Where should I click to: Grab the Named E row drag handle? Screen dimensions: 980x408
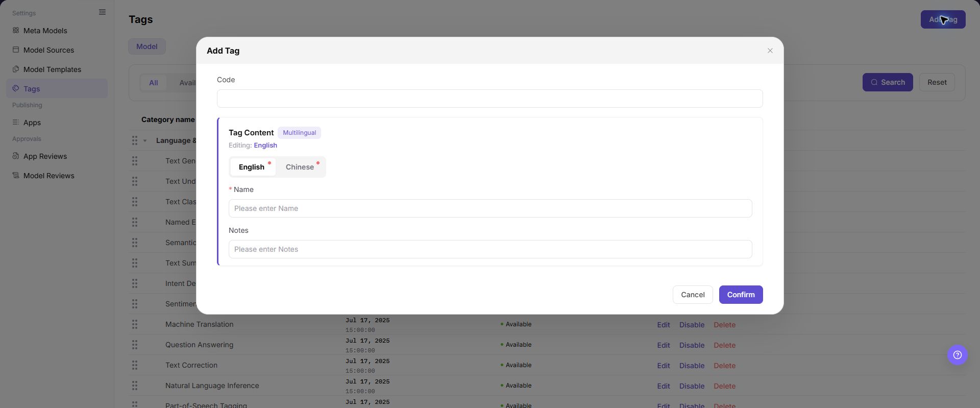coord(135,222)
